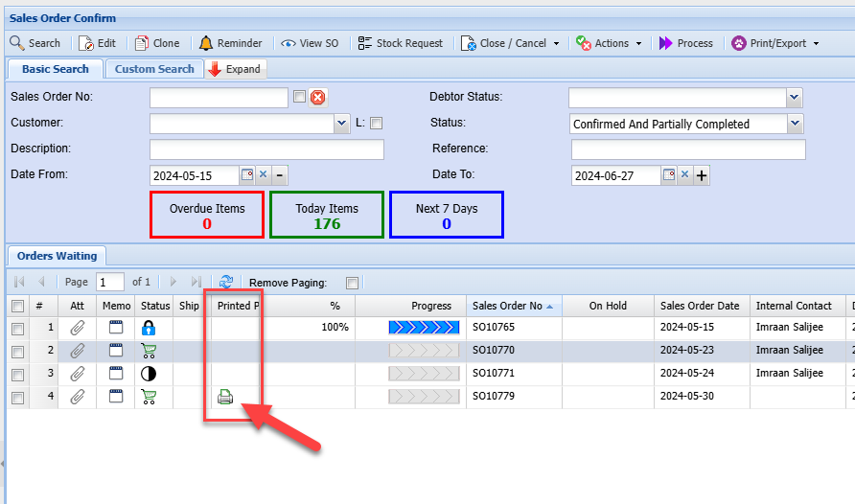The height and width of the screenshot is (504, 855).
Task: Open the memo icon in row 3
Action: click(116, 373)
